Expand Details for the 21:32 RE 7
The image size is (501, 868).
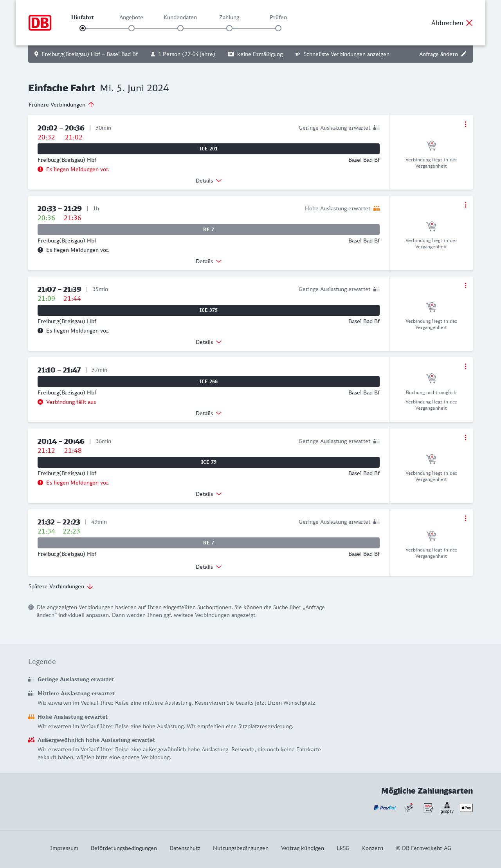(209, 567)
